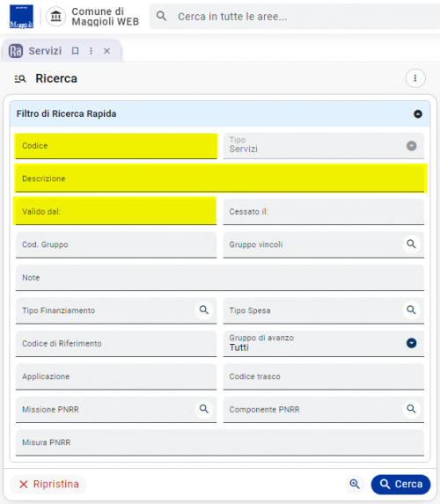Bookmark the Servizi tab
The image size is (440, 504).
tap(76, 51)
